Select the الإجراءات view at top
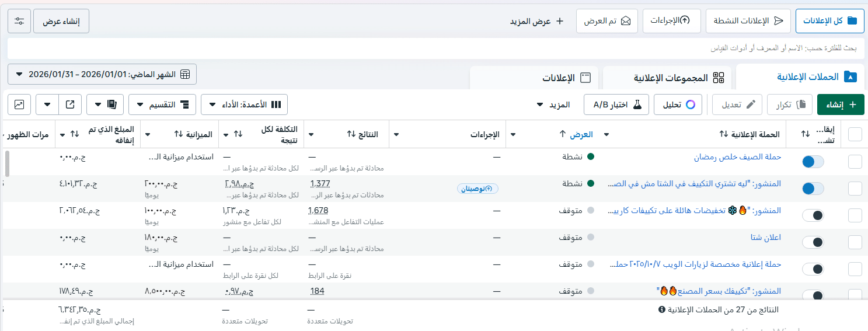 [x=672, y=21]
